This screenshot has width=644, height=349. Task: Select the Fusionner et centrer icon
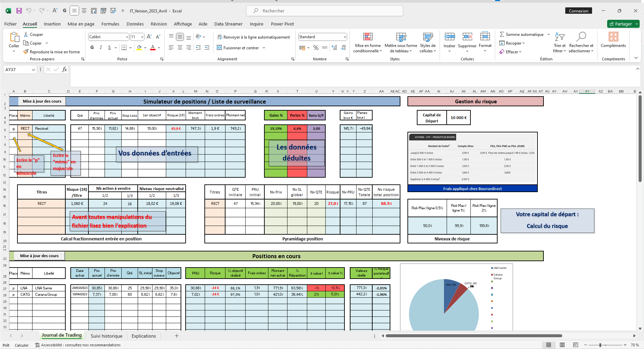(219, 48)
